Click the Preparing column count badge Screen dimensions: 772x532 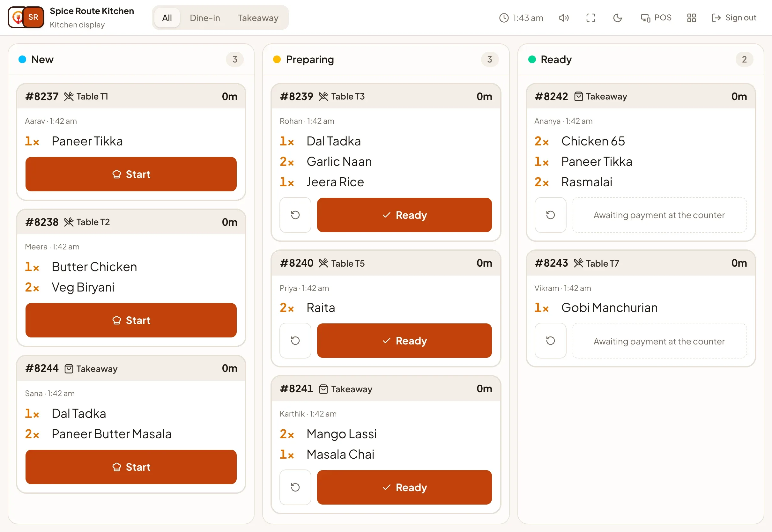489,59
